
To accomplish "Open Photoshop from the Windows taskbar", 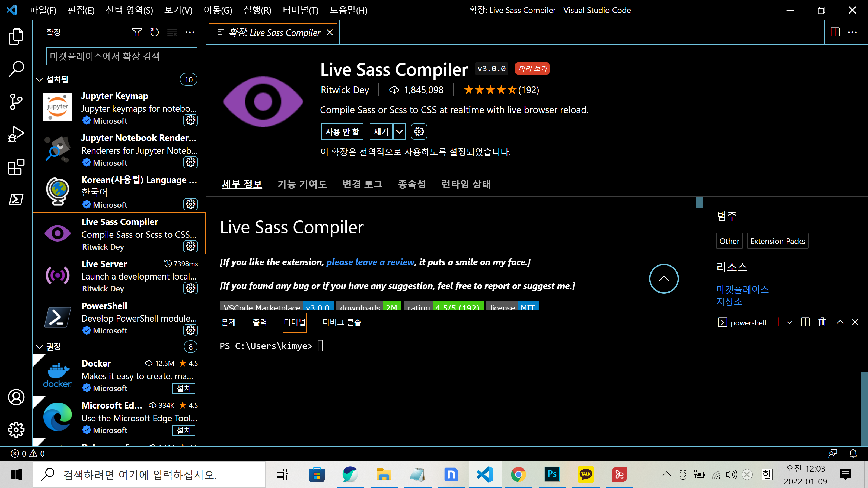I will click(x=552, y=474).
